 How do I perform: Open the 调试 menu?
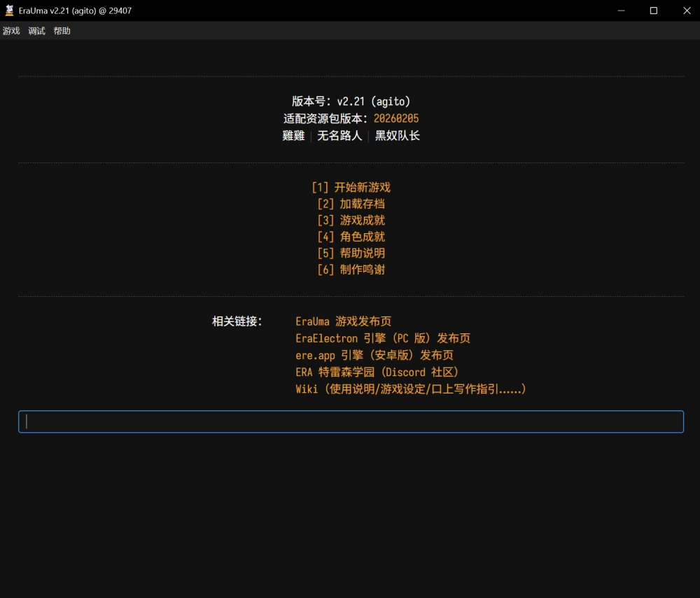(36, 31)
